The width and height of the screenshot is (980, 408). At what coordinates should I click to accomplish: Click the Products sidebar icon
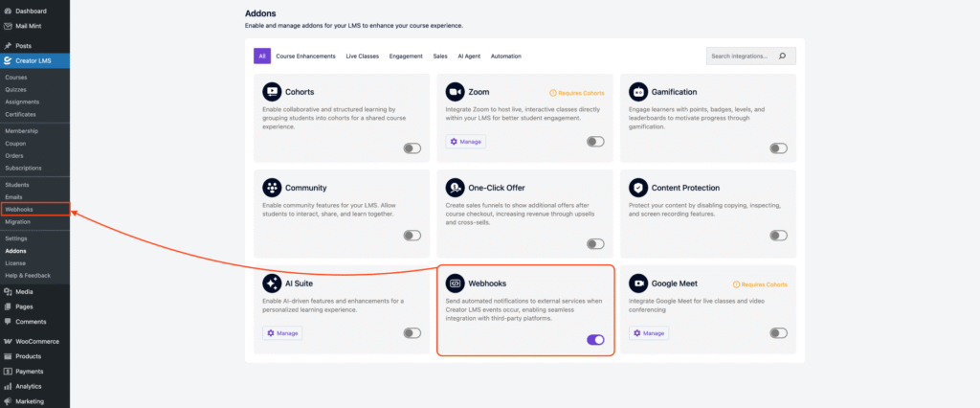click(8, 356)
